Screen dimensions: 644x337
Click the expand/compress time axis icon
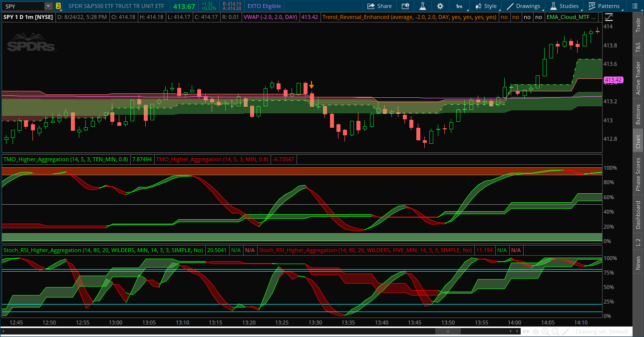(x=525, y=332)
